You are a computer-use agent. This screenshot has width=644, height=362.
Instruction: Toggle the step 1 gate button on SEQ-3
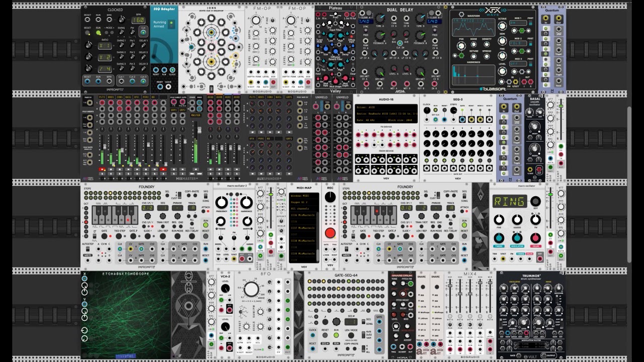[427, 159]
